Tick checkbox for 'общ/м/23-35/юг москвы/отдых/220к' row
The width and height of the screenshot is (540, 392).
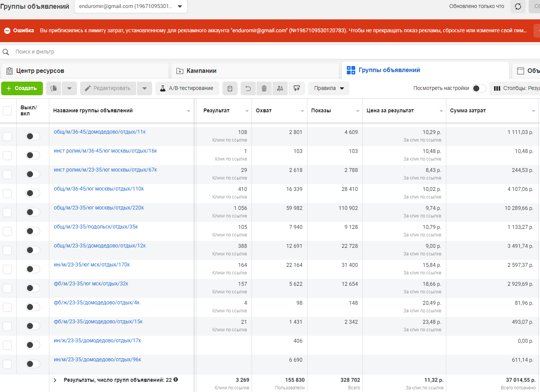point(7,212)
